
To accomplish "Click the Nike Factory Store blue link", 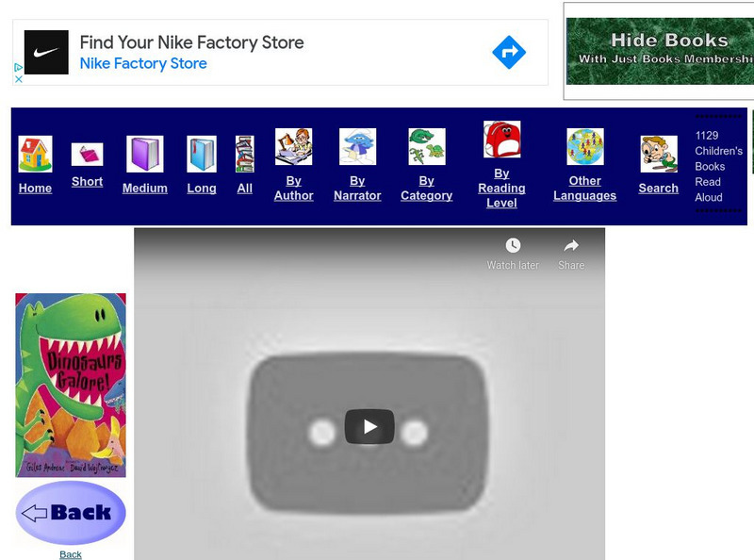I will 143,63.
